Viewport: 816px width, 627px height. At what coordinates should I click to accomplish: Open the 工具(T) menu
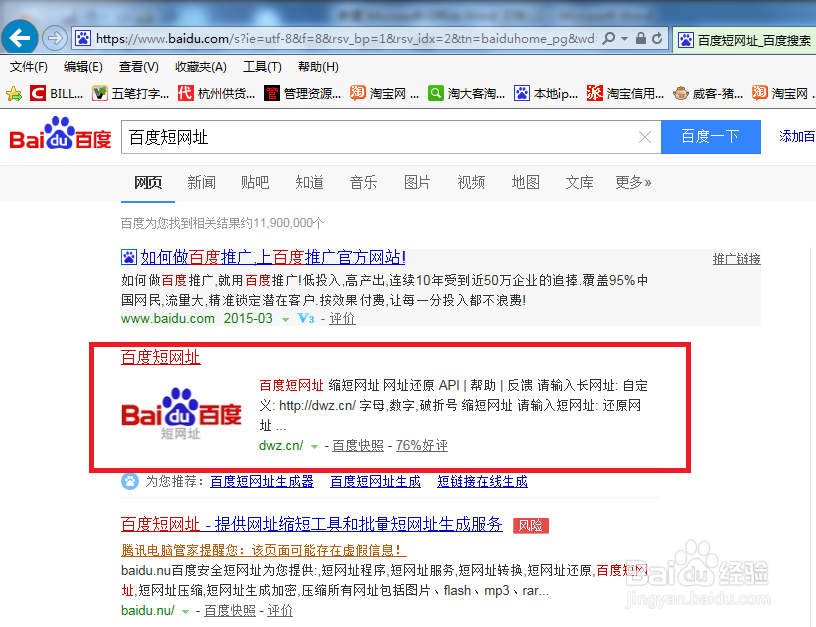pos(262,67)
